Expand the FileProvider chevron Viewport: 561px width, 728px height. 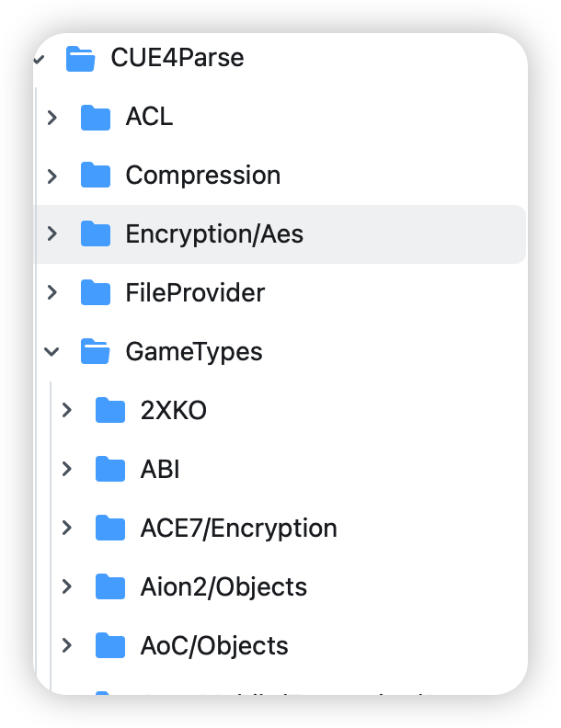tap(52, 293)
